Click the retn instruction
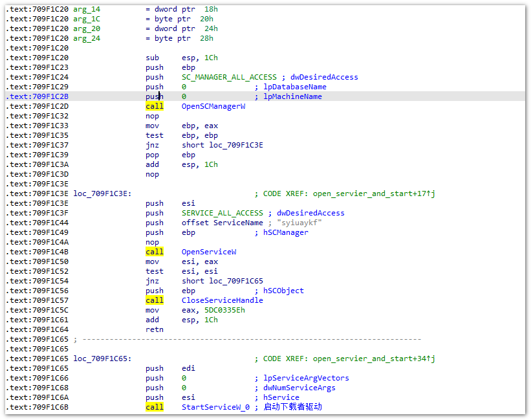The height and width of the screenshot is (420, 531). click(155, 329)
